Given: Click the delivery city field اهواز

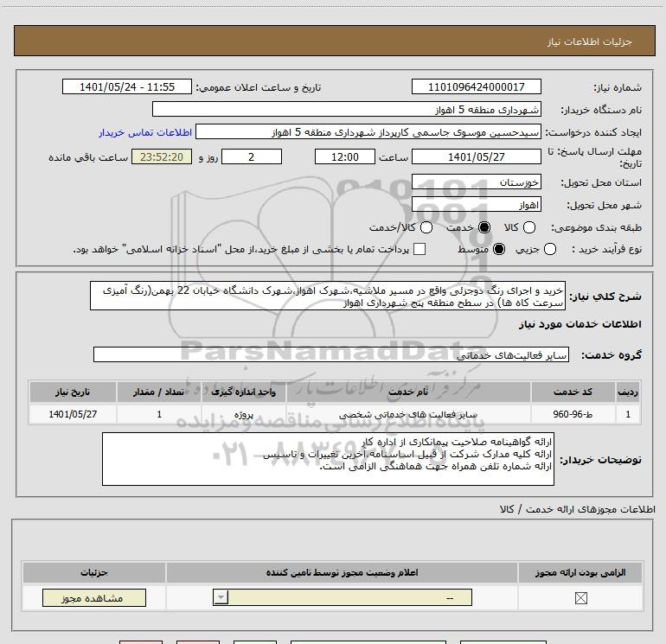Looking at the screenshot, I should [476, 205].
